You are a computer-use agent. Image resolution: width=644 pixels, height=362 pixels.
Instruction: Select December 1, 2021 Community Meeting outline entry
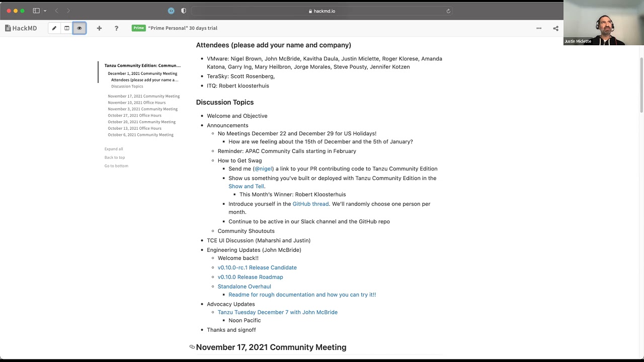142,73
